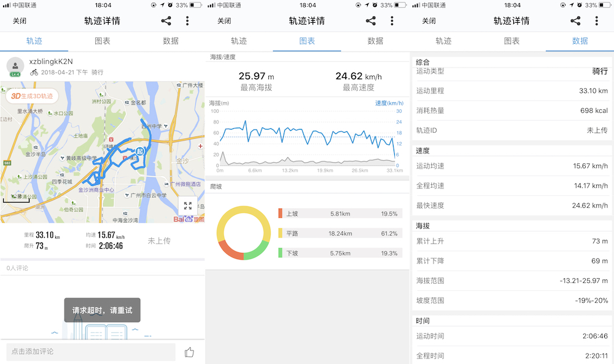Open three-dot menu in middle chart screen
This screenshot has height=364, width=614.
click(x=392, y=21)
